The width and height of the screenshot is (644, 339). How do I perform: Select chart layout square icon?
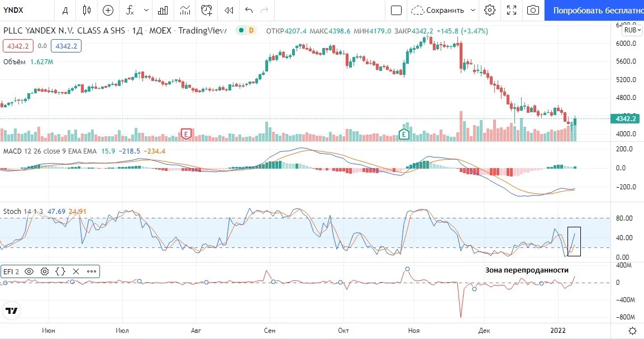(397, 10)
